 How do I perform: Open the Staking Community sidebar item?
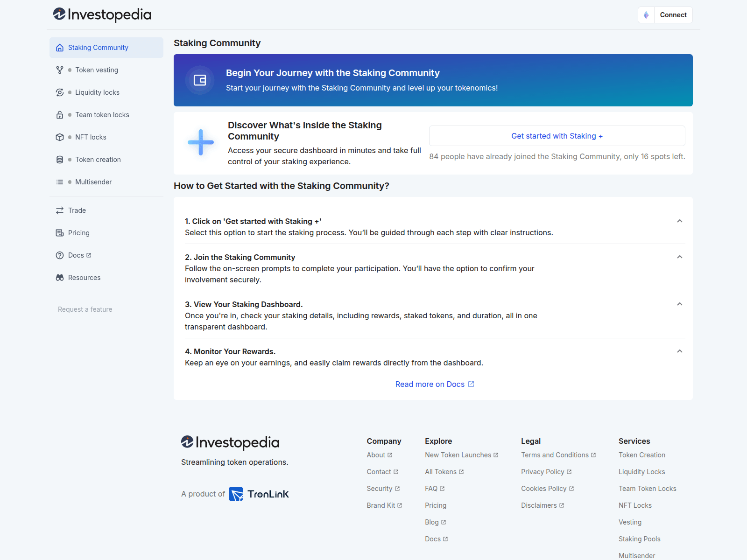click(x=106, y=48)
